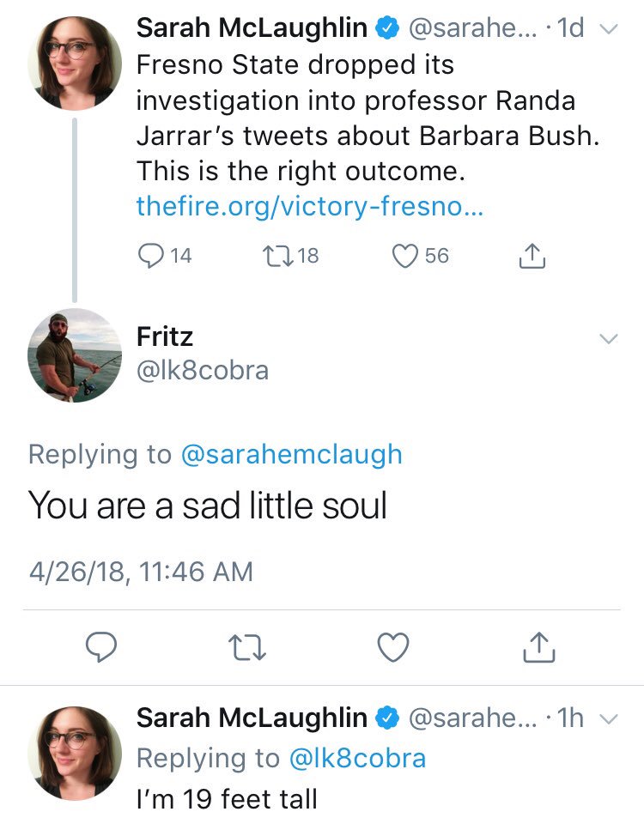Share Fritz's tweet via share icon

coord(539,647)
